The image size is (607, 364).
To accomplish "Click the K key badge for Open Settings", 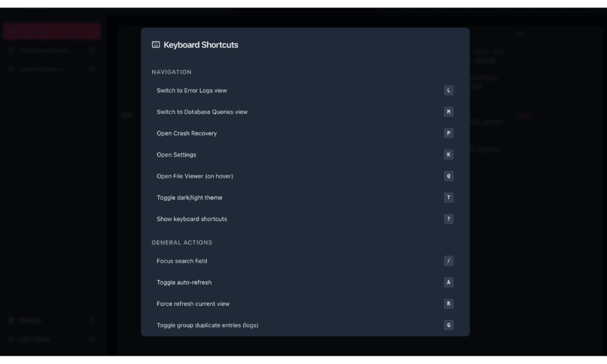I will click(x=448, y=155).
